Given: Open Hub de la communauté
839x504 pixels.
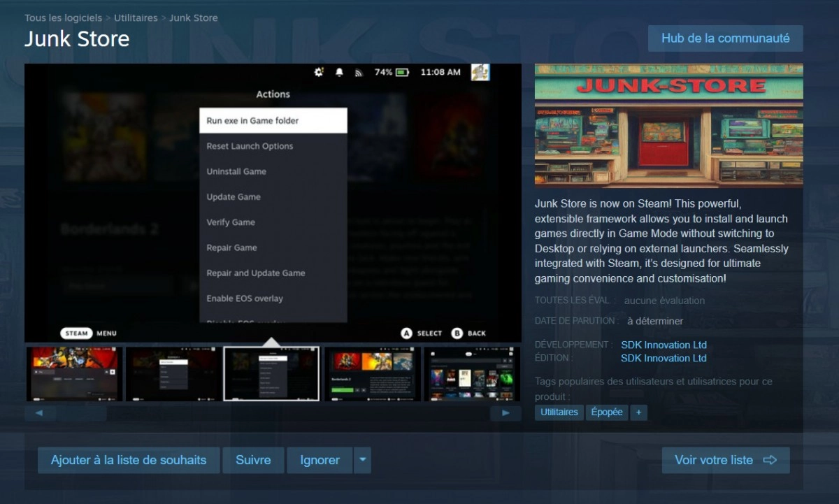Looking at the screenshot, I should coord(726,38).
